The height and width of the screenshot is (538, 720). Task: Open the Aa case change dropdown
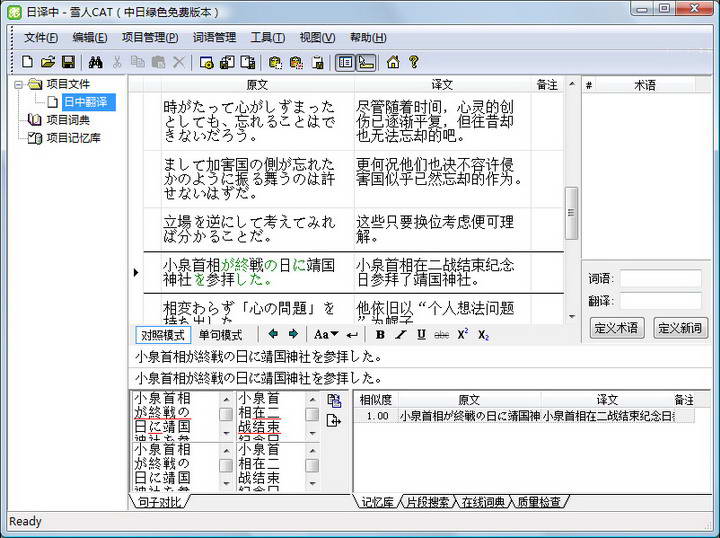(326, 334)
